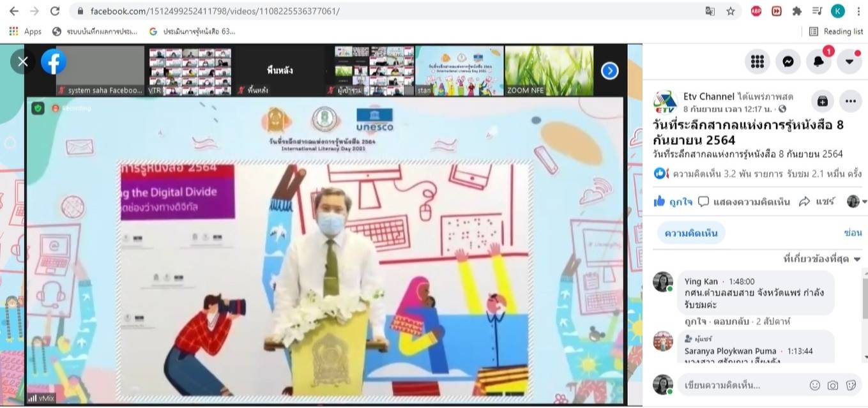Select the ZOOM NFE participant thumbnail
Image resolution: width=868 pixels, height=408 pixels.
coord(549,71)
